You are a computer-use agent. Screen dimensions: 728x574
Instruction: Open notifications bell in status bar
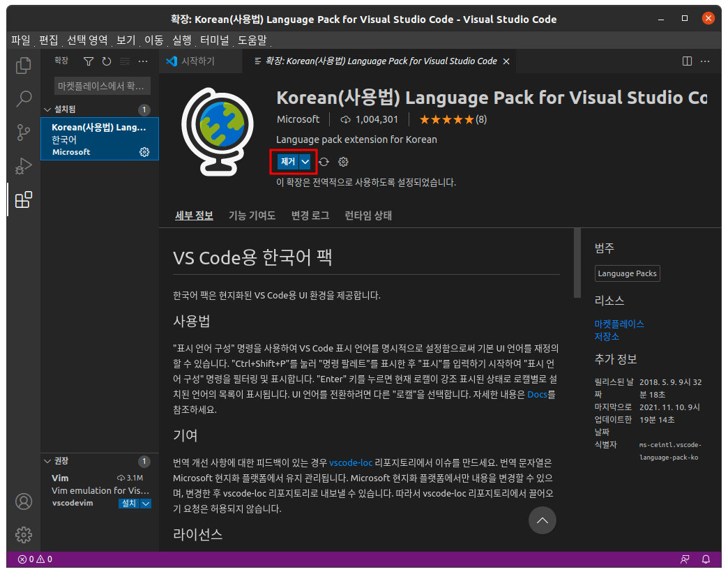[x=706, y=559]
